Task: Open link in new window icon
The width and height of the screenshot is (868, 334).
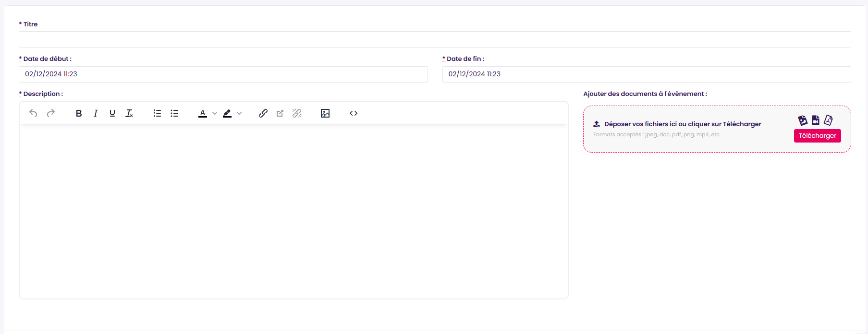Action: coord(280,113)
